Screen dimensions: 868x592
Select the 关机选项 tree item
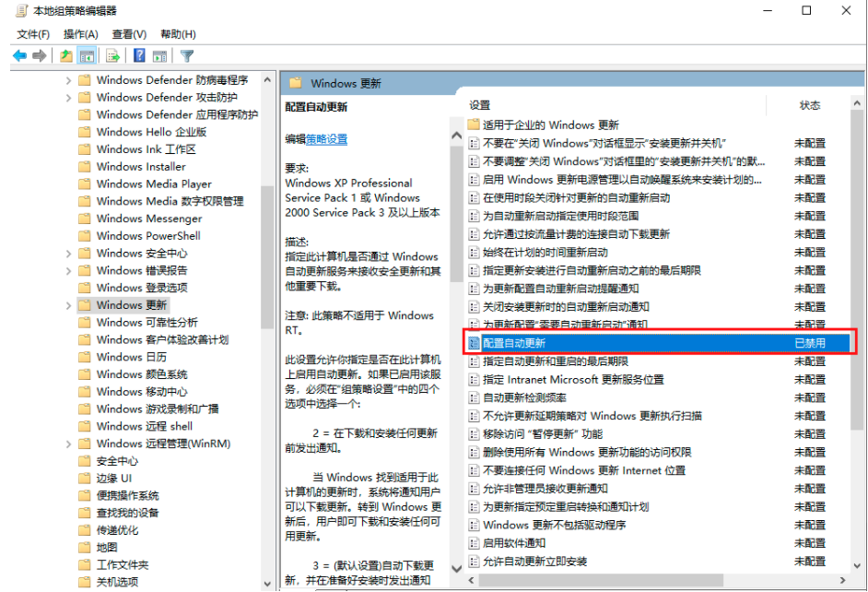click(117, 582)
